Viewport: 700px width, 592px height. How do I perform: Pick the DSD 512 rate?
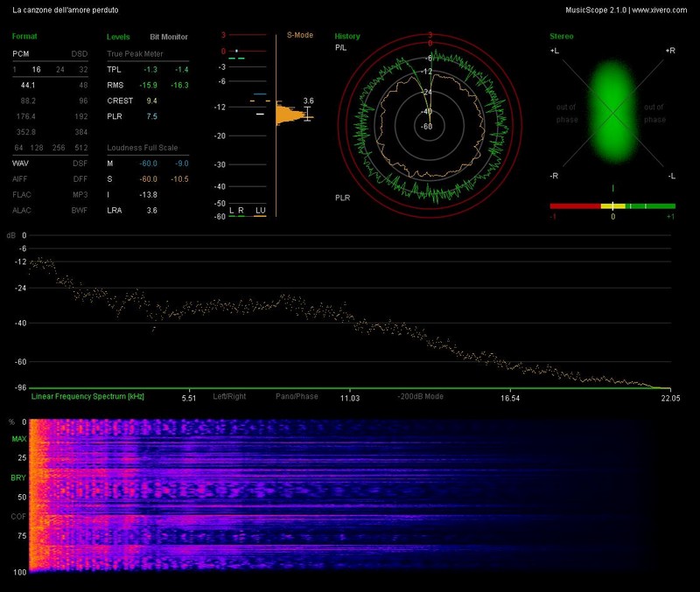click(81, 148)
